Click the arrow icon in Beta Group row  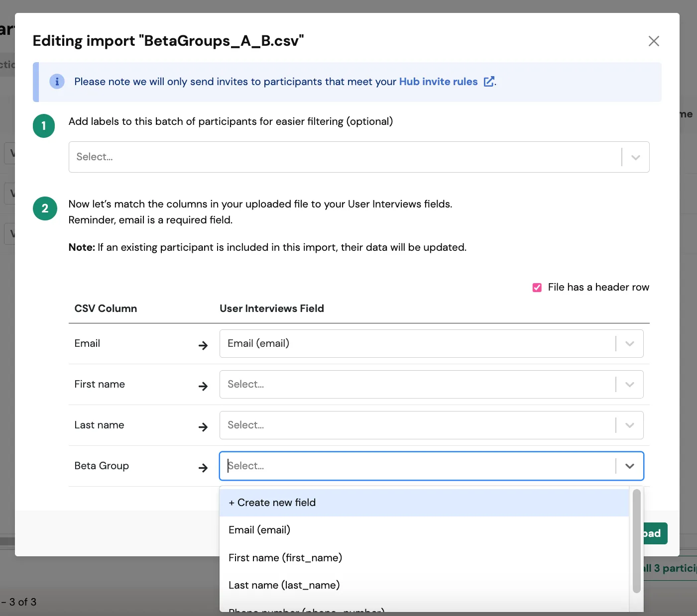click(x=203, y=468)
